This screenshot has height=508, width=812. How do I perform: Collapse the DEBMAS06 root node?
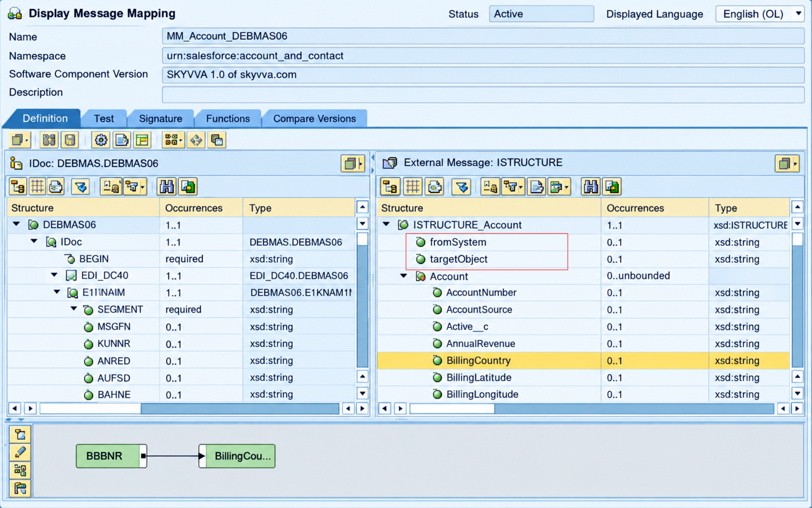coord(16,224)
